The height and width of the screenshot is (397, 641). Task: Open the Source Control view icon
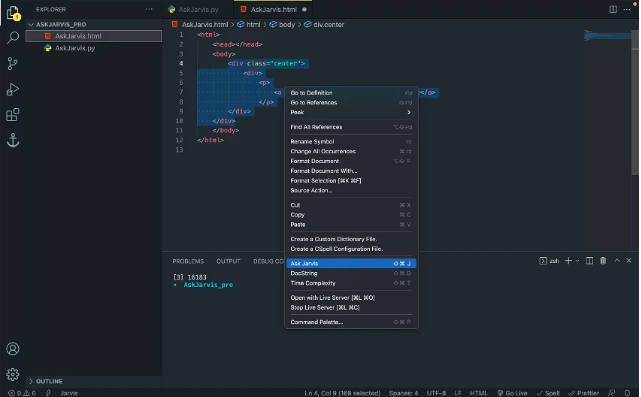coord(13,63)
